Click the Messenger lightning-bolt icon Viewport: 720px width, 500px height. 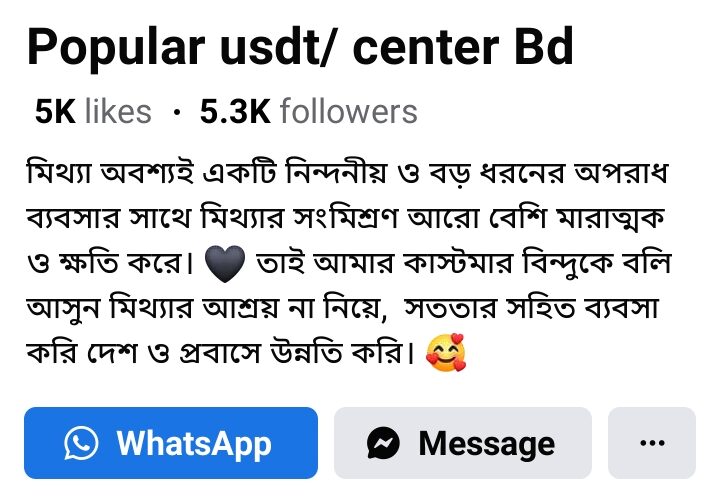point(383,443)
